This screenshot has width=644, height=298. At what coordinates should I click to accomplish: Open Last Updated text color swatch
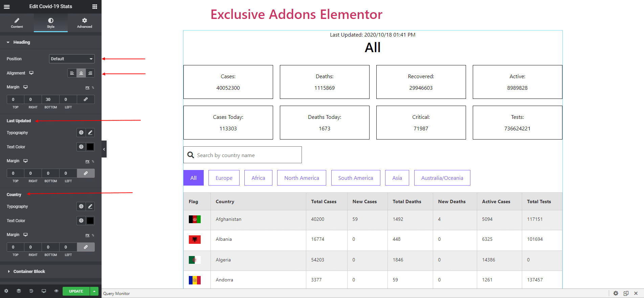tap(90, 147)
